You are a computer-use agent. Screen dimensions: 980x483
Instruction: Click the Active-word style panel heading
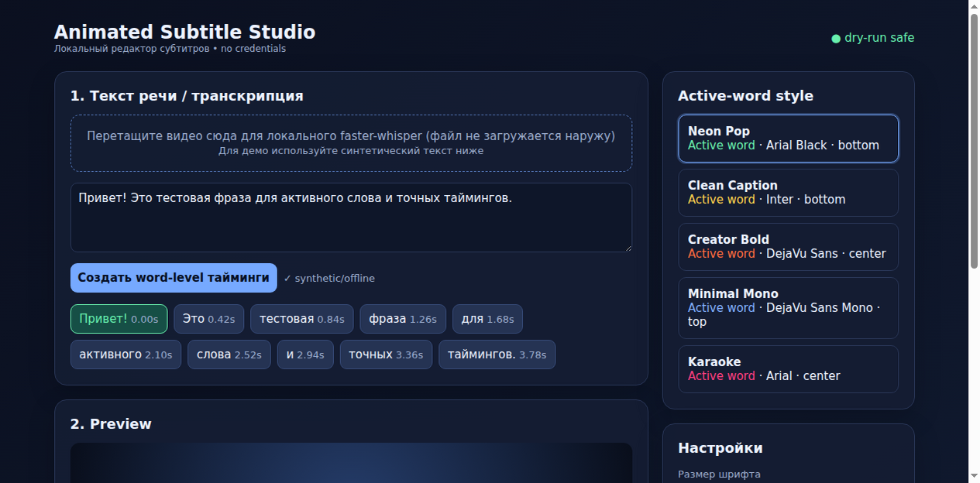745,96
